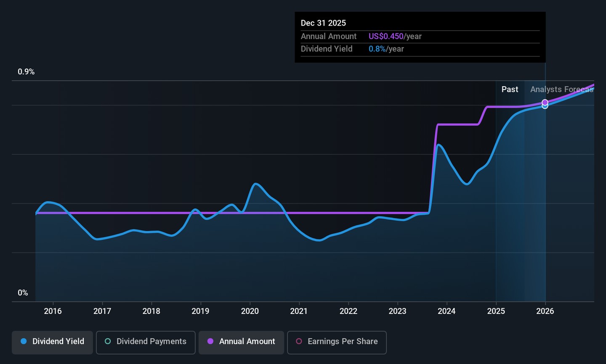Image resolution: width=606 pixels, height=364 pixels.
Task: Click the 2026 x-axis year label
Action: tap(545, 311)
